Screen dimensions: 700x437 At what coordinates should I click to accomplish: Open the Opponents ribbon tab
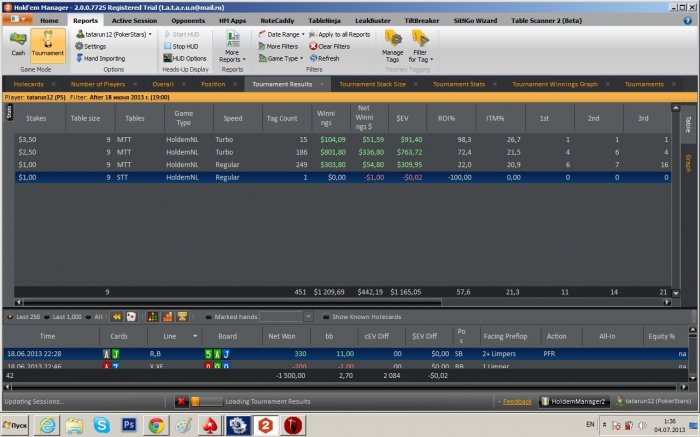pyautogui.click(x=188, y=21)
